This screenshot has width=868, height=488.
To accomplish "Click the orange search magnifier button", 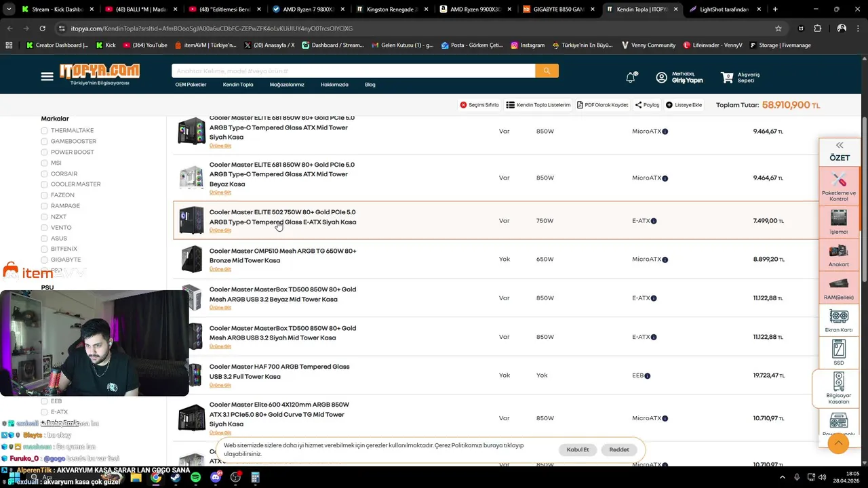I will [x=547, y=71].
